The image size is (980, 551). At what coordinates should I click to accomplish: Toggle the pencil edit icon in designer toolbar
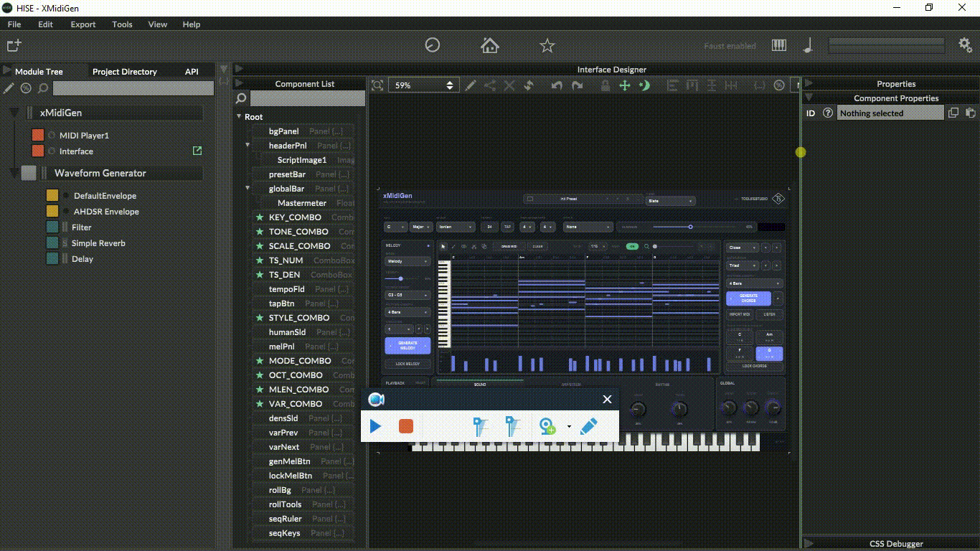471,85
